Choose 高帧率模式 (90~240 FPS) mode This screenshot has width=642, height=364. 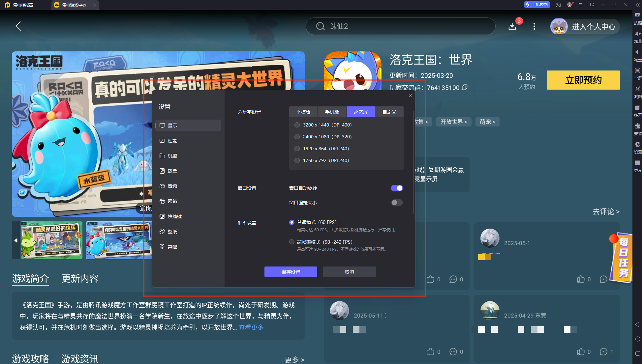point(291,242)
